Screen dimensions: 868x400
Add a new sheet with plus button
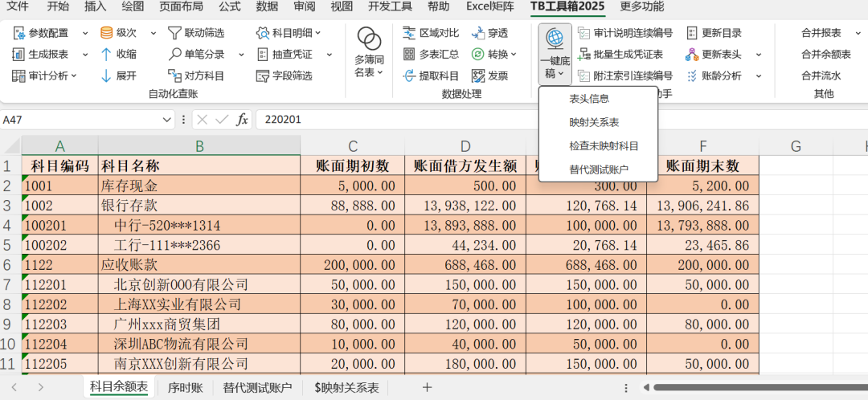(427, 387)
